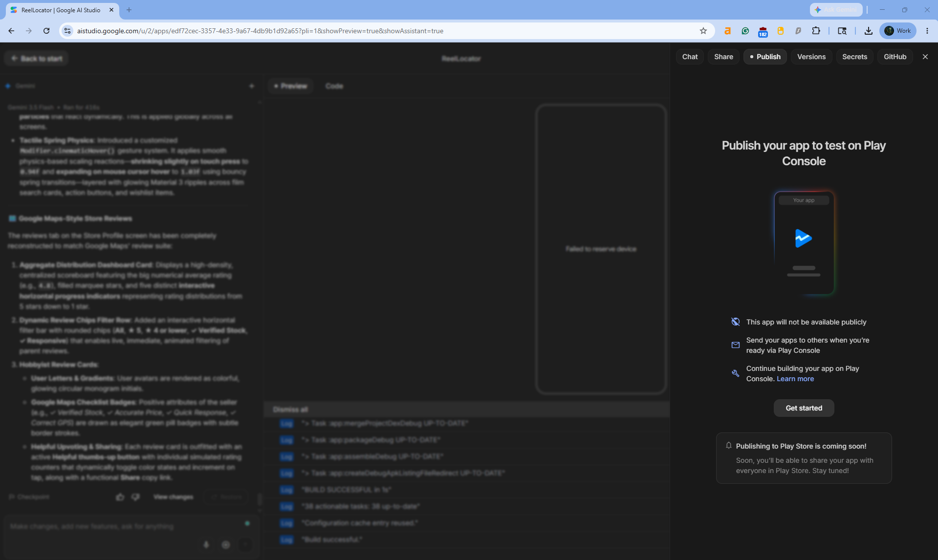Open the GitHub tab
This screenshot has width=938, height=560.
click(x=895, y=57)
